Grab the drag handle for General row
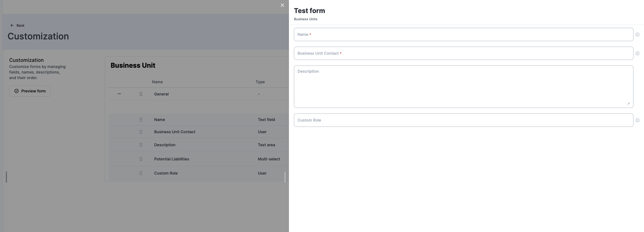 [x=141, y=94]
